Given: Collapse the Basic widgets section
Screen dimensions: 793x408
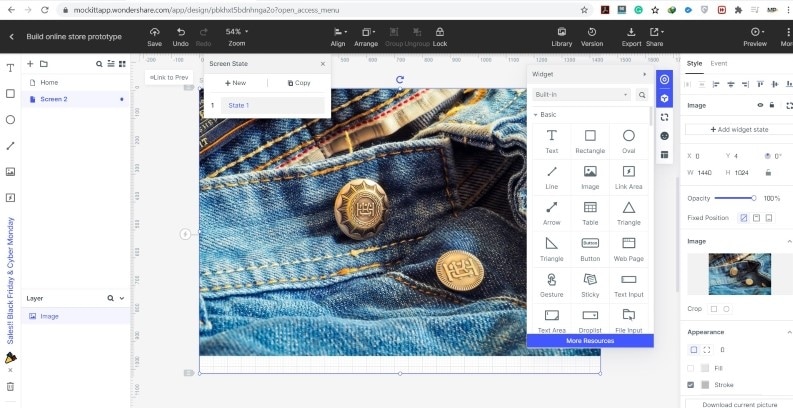Looking at the screenshot, I should click(535, 115).
